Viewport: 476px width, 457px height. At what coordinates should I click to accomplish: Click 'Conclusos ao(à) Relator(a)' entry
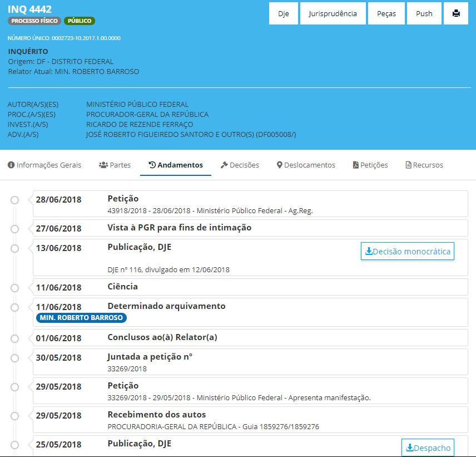coord(162,337)
